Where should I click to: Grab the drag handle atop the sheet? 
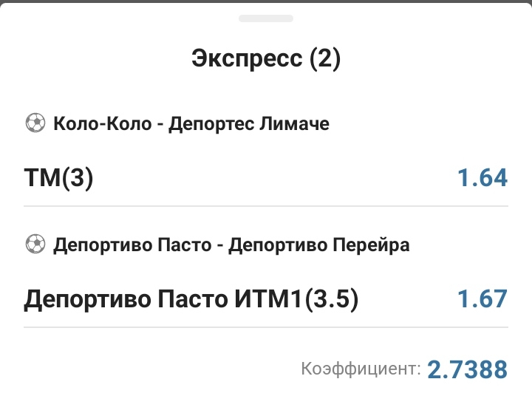click(266, 18)
